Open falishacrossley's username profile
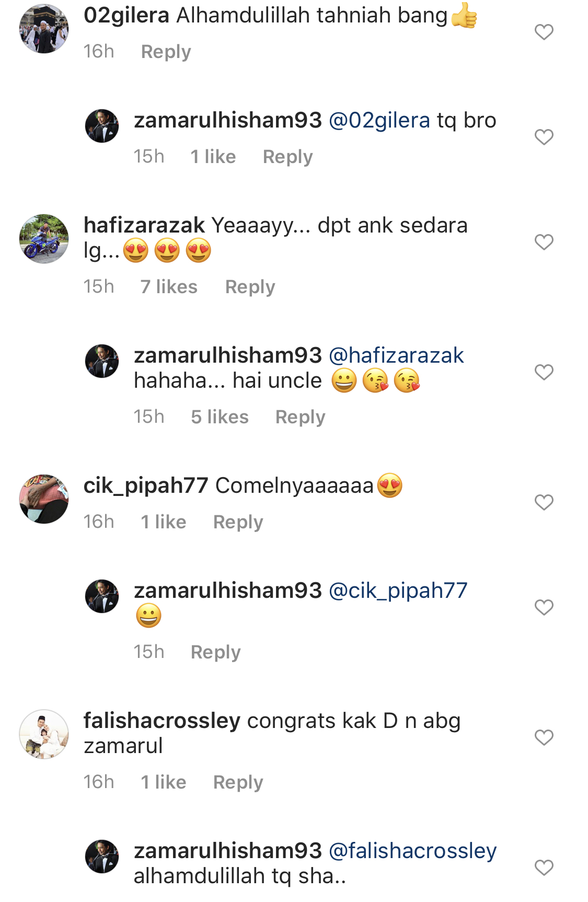The width and height of the screenshot is (588, 902). (162, 721)
